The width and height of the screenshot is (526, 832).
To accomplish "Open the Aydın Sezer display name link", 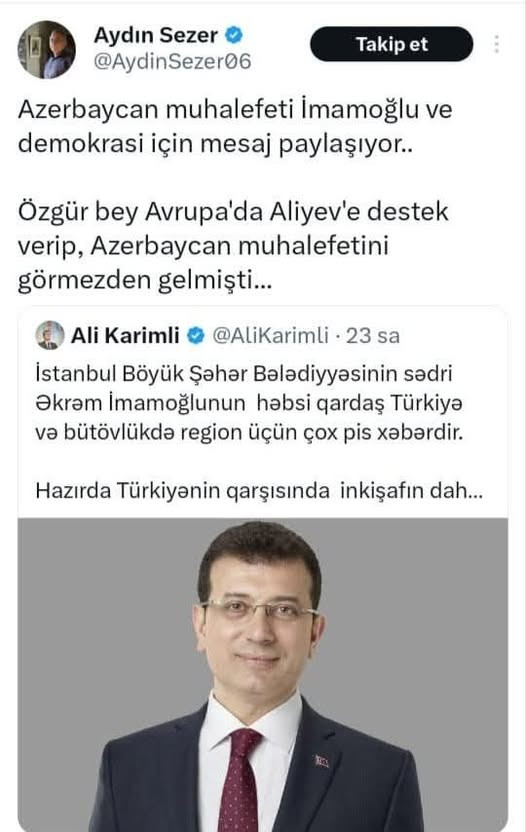I will [156, 36].
